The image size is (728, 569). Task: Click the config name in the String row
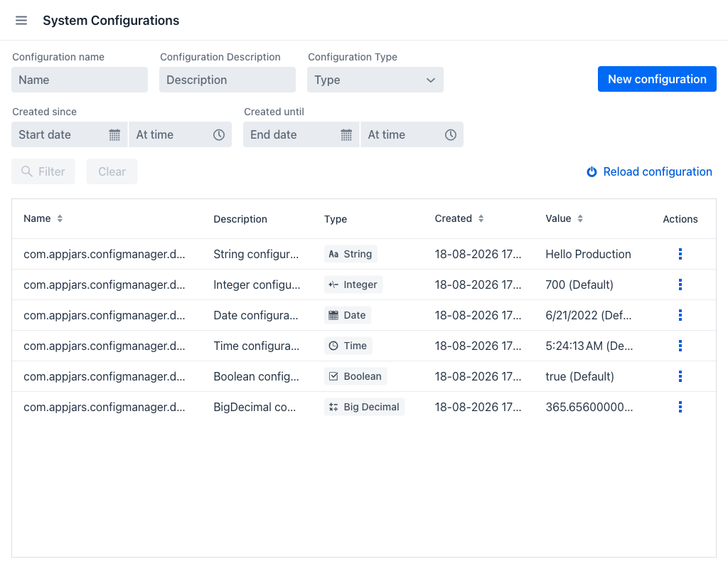(x=105, y=255)
